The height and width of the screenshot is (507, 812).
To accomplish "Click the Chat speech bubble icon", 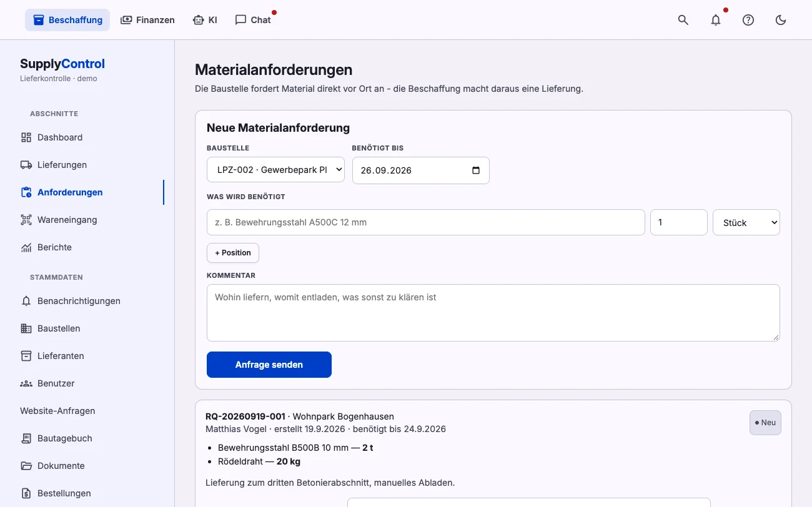I will coord(240,20).
